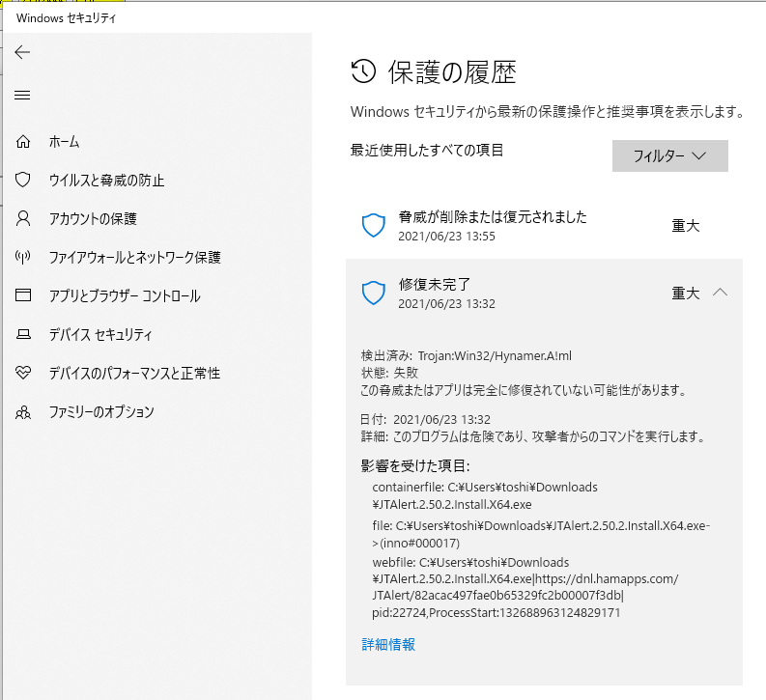This screenshot has width=766, height=700.
Task: Click the webfile hamapps.com URL text
Action: [x=525, y=587]
